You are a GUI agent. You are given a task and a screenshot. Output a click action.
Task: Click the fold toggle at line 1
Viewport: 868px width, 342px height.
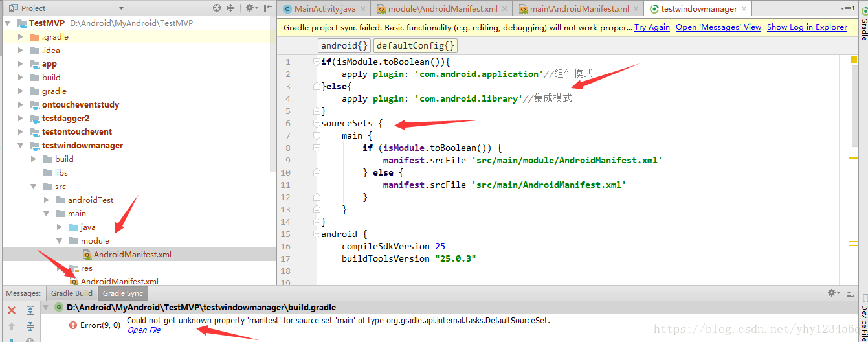click(x=317, y=62)
